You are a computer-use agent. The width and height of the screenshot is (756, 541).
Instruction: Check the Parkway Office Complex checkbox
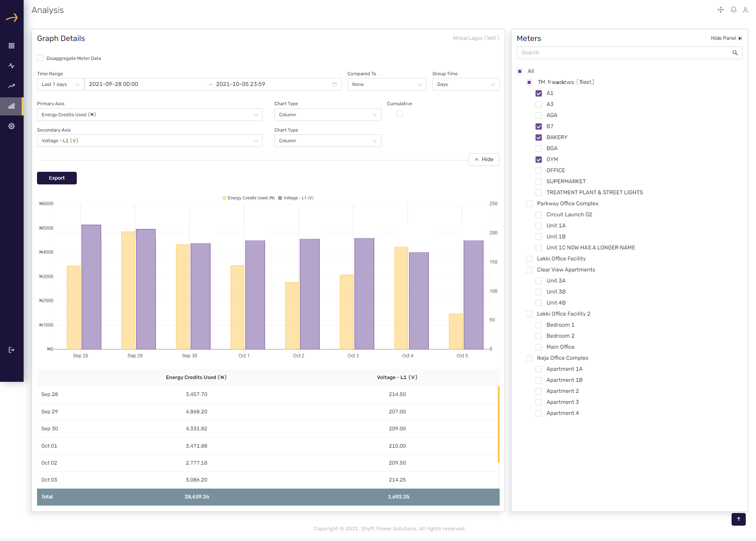click(x=529, y=204)
